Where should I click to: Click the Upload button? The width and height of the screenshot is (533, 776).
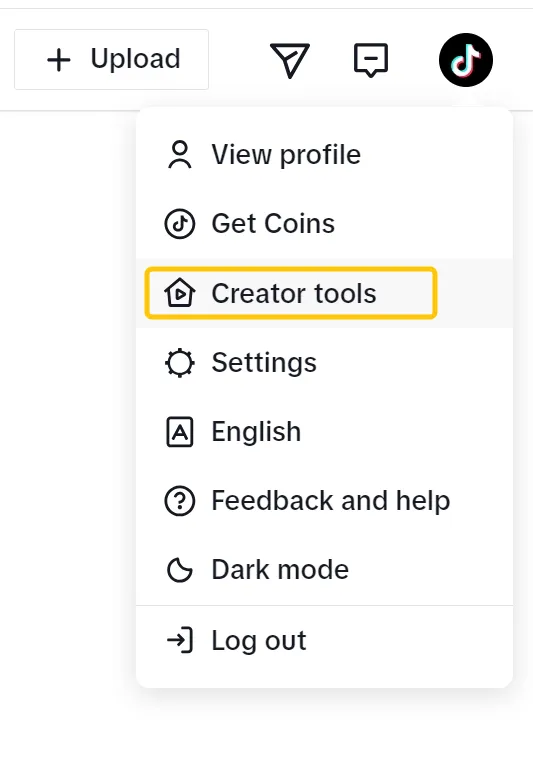pyautogui.click(x=111, y=59)
